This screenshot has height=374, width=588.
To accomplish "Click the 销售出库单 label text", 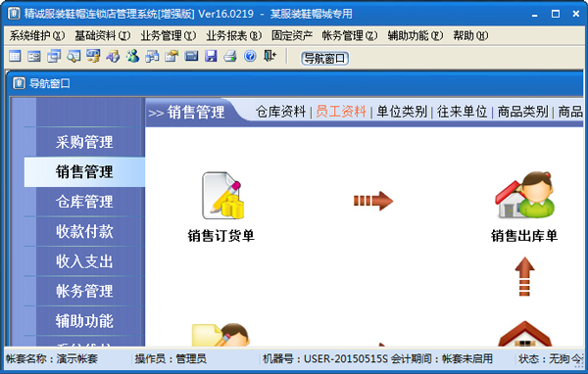I will pyautogui.click(x=524, y=236).
